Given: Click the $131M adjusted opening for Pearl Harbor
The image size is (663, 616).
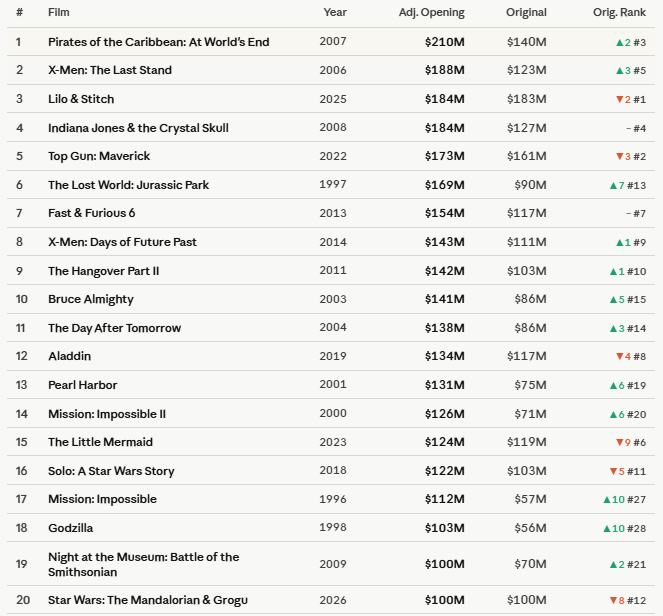Looking at the screenshot, I should click(444, 385).
